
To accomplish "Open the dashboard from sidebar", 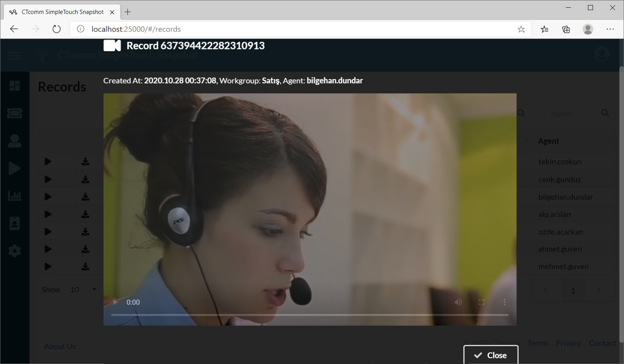I will 15,86.
